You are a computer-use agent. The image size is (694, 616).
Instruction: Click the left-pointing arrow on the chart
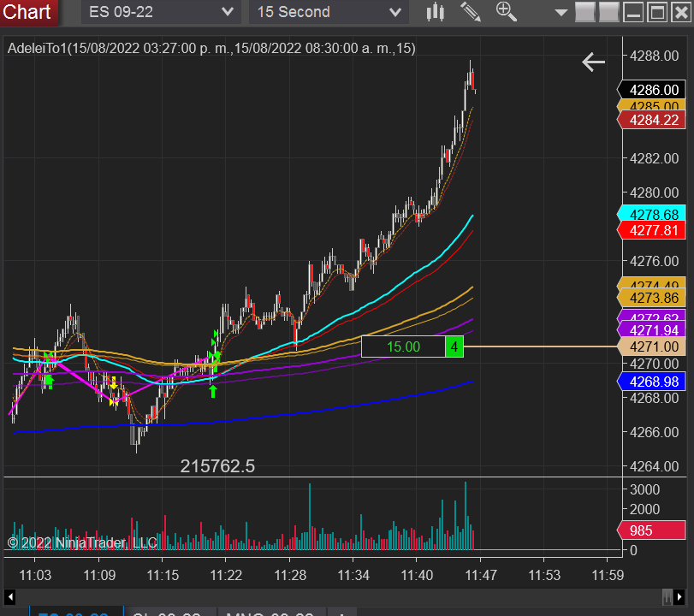pos(593,62)
